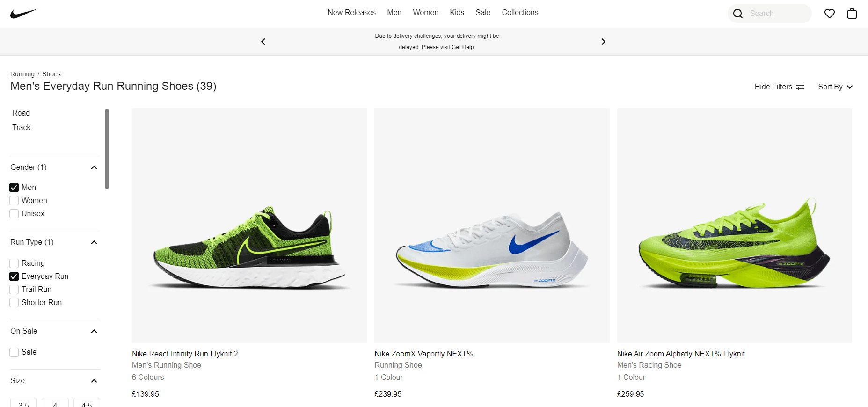The height and width of the screenshot is (407, 868).
Task: Select the Track filter
Action: (x=22, y=127)
